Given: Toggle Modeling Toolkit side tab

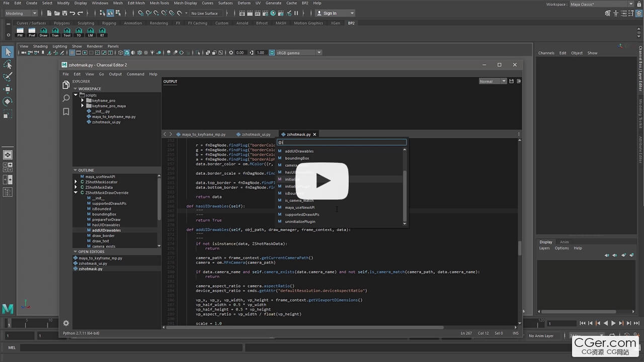Looking at the screenshot, I should click(x=640, y=114).
